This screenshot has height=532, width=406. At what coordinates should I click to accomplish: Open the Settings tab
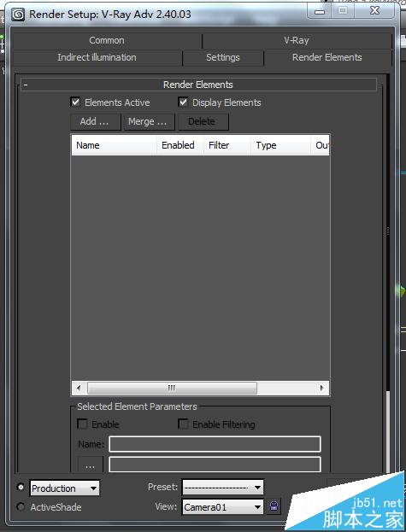point(223,57)
